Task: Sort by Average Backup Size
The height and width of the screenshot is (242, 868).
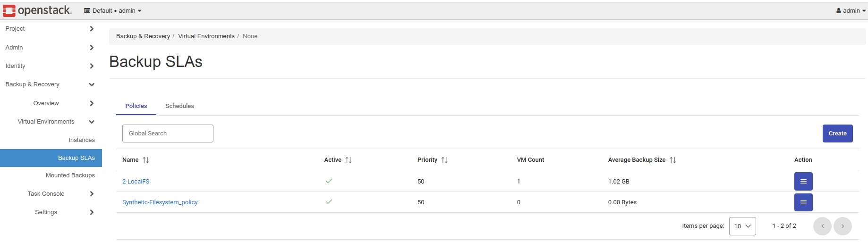Action: (x=672, y=160)
